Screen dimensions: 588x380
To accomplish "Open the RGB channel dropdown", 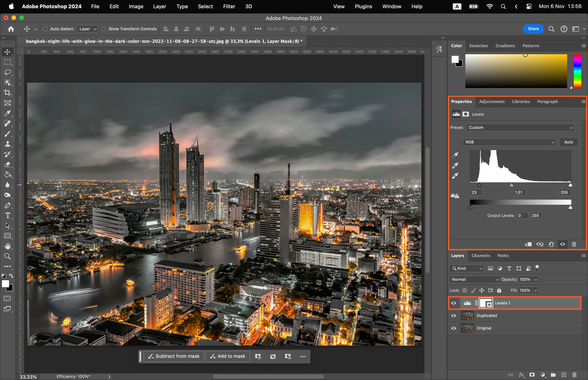I will 509,142.
